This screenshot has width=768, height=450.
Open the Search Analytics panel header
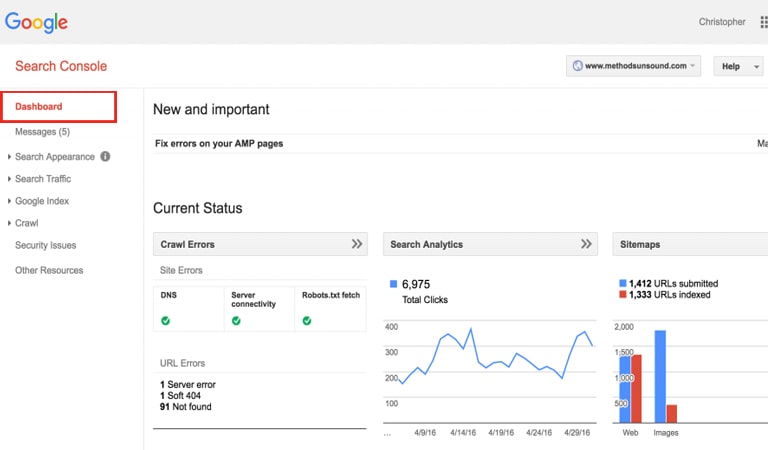(x=490, y=244)
